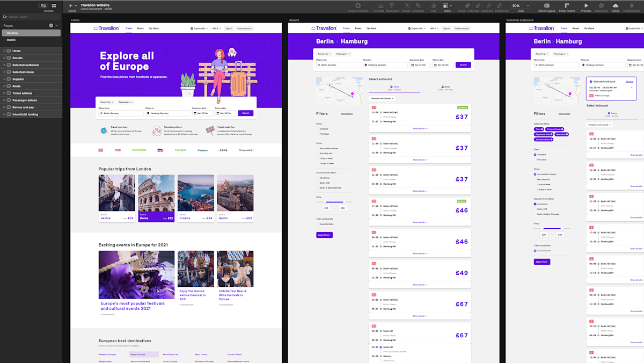Image resolution: width=644 pixels, height=363 pixels.
Task: Click Car share tab on Home artboard
Action: point(153,28)
